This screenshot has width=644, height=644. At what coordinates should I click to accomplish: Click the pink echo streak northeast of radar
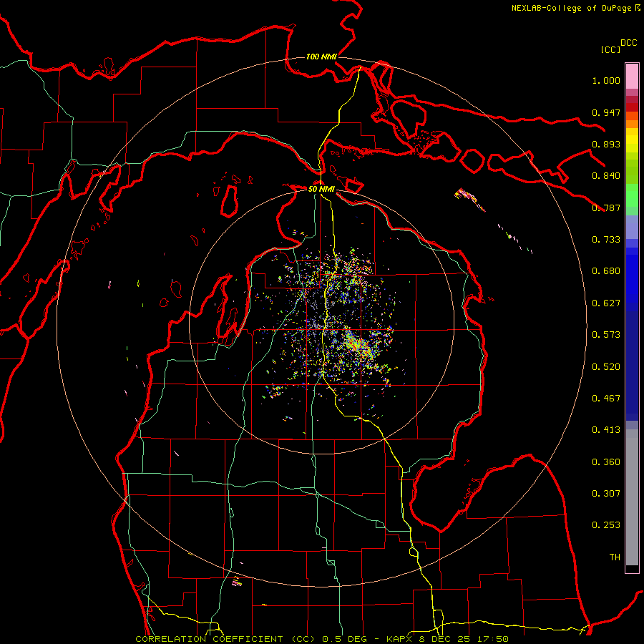click(470, 200)
